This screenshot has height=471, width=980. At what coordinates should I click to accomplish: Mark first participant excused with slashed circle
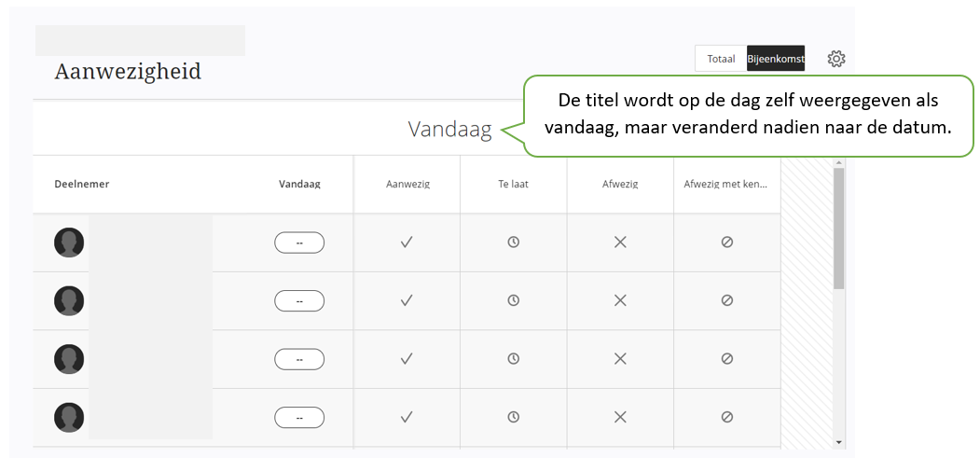(x=727, y=242)
